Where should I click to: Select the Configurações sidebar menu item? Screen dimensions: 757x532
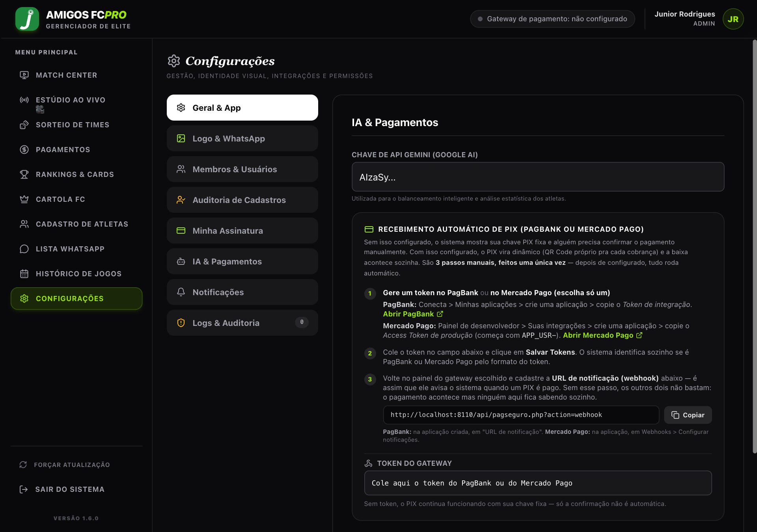click(x=76, y=298)
